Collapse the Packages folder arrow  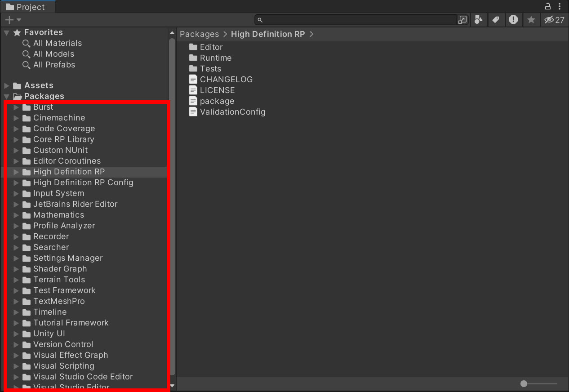(6, 96)
